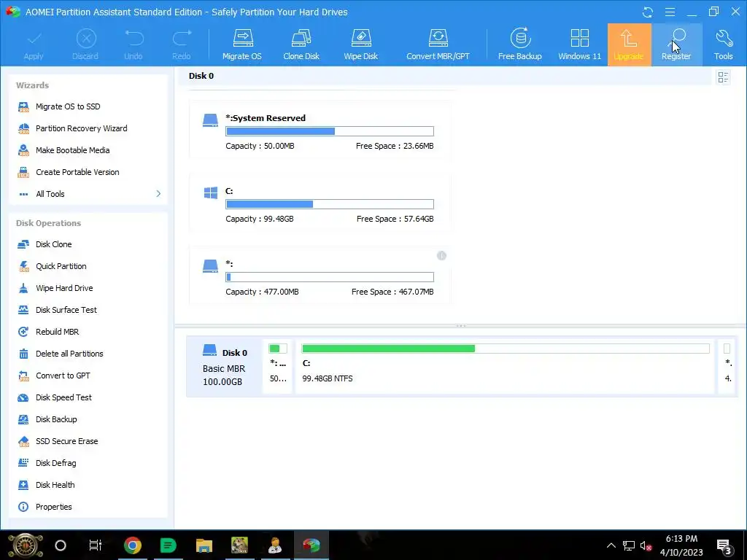Open the Clone Disk tool
This screenshot has height=560, width=747.
(x=301, y=44)
